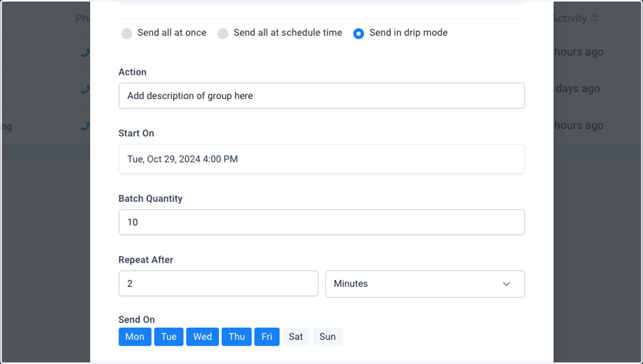Viewport: 643px width, 364px height.
Task: Toggle Mon in Send On days
Action: [x=135, y=337]
